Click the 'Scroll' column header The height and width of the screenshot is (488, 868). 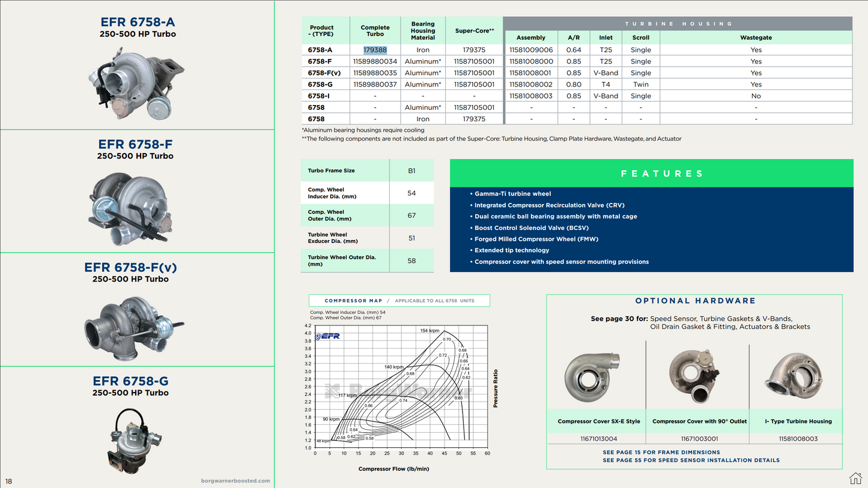click(641, 37)
